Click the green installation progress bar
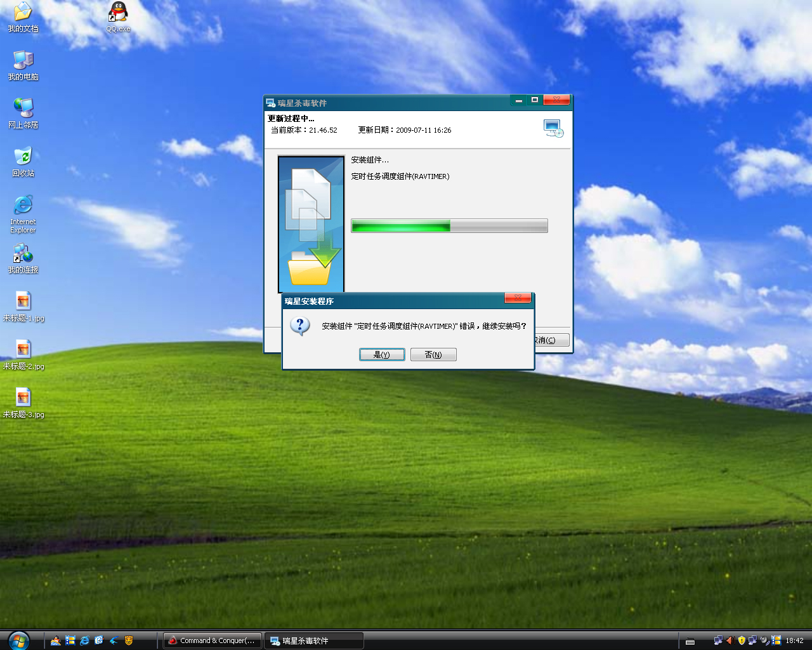 tap(449, 226)
